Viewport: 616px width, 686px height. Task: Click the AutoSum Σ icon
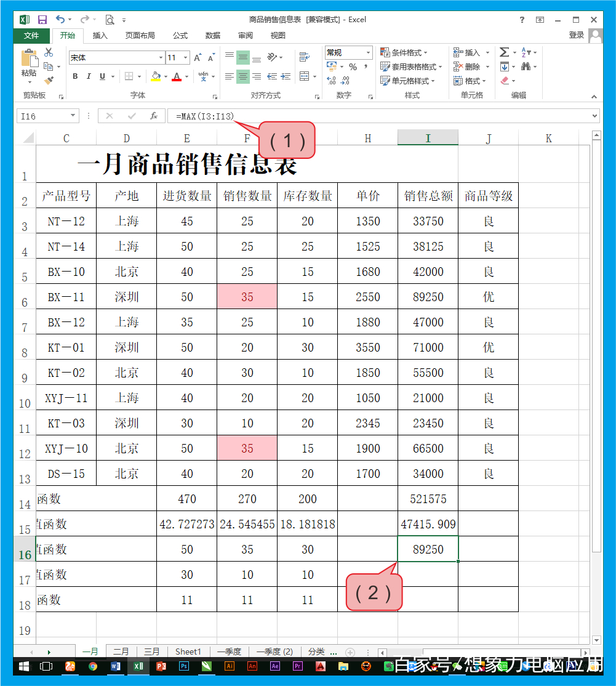(x=503, y=52)
